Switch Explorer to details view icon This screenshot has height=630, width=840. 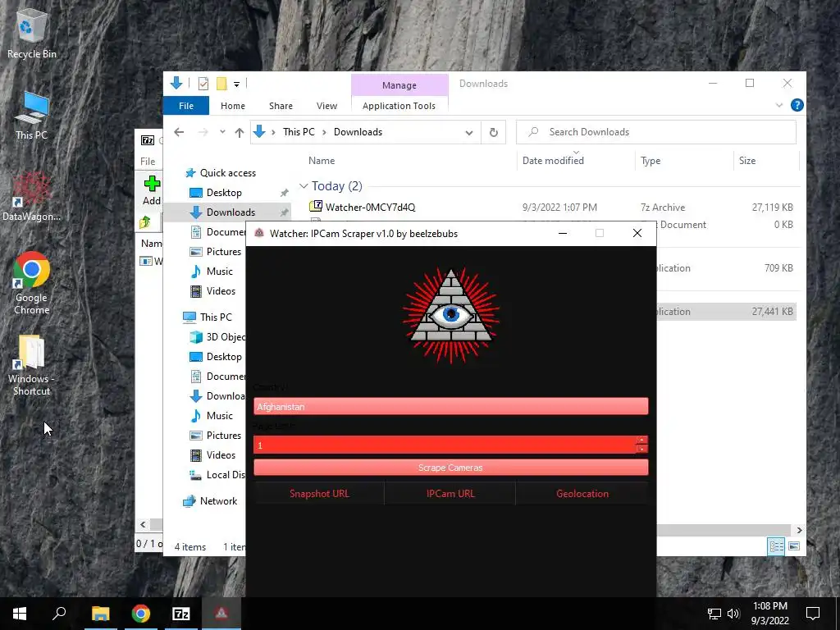coord(776,546)
